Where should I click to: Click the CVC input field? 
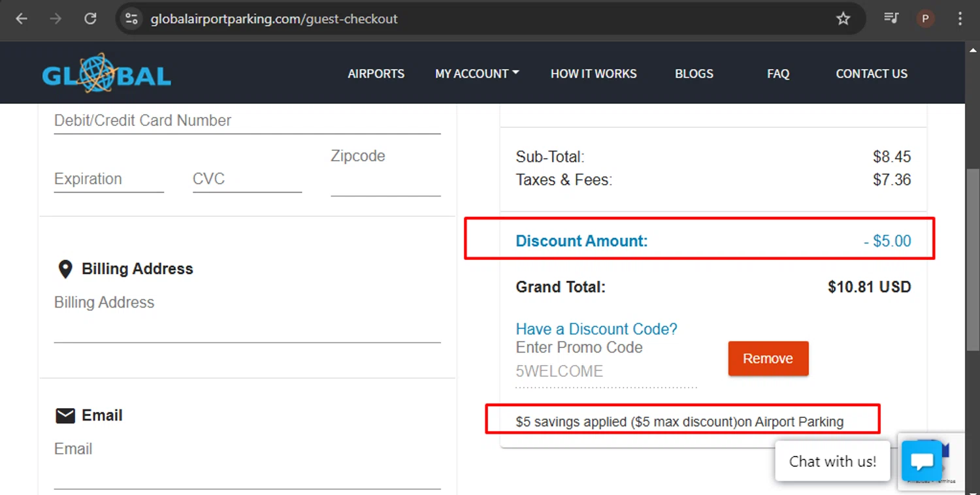[x=247, y=180]
